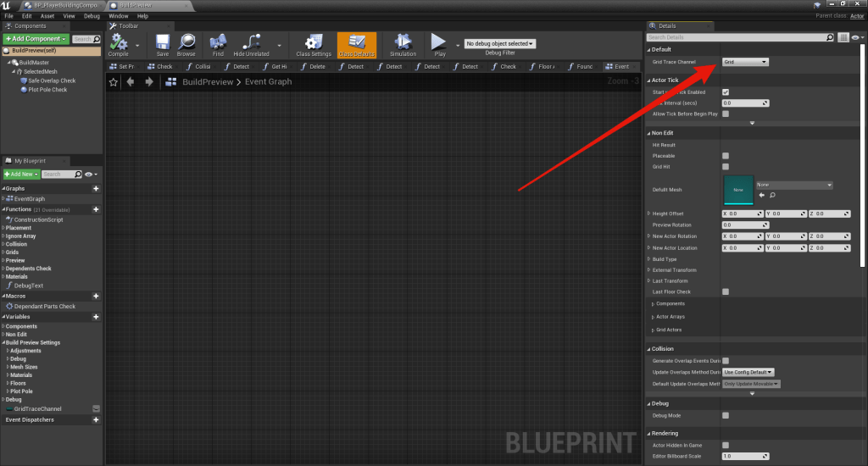
Task: Open Play options dropdown arrow
Action: 458,46
